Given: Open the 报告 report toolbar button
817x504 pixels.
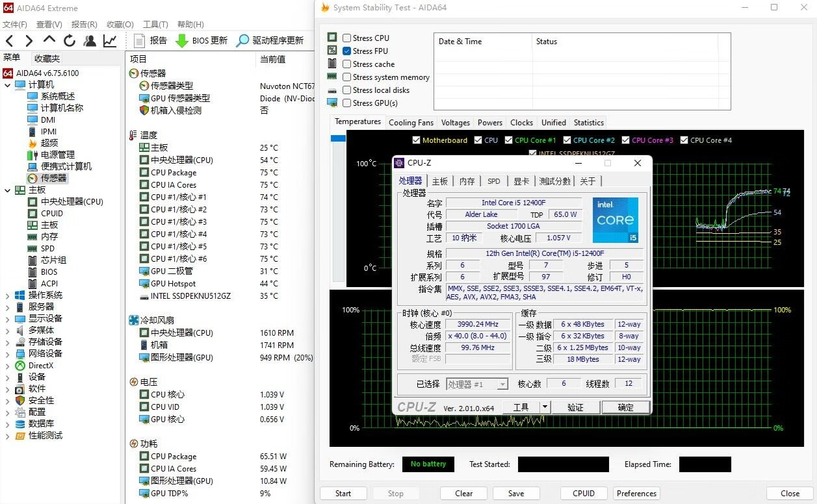Looking at the screenshot, I should click(150, 41).
